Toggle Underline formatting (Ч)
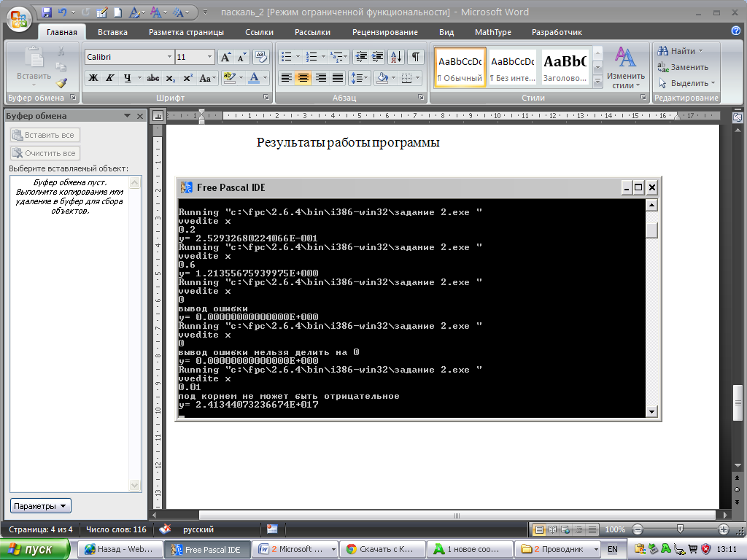747x560 pixels. point(127,78)
